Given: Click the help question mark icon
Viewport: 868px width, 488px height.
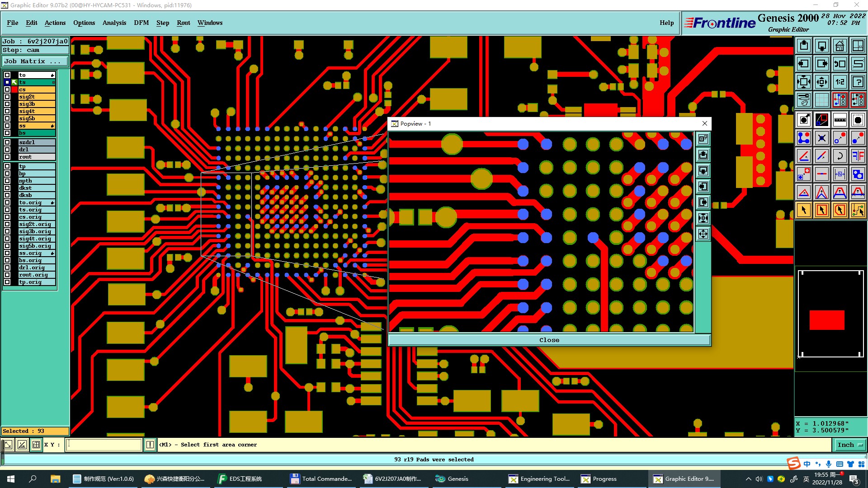Looking at the screenshot, I should click(x=858, y=82).
